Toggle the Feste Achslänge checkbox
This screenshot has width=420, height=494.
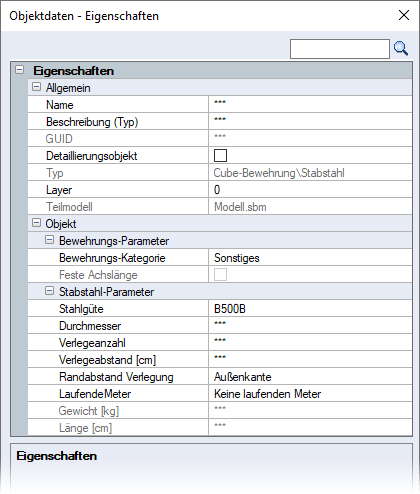coord(220,275)
